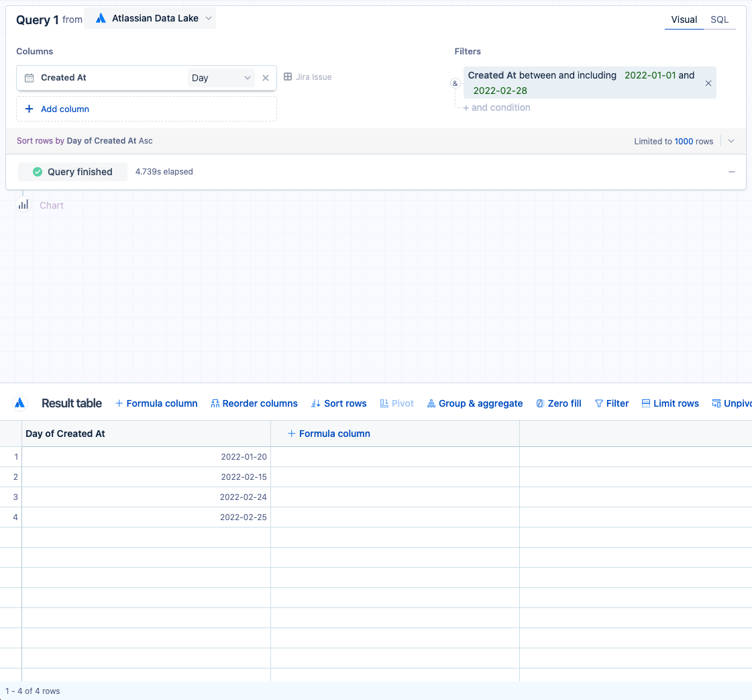Screen dimensions: 752x700
Task: Click the plus icon of Add column
Action: click(30, 109)
